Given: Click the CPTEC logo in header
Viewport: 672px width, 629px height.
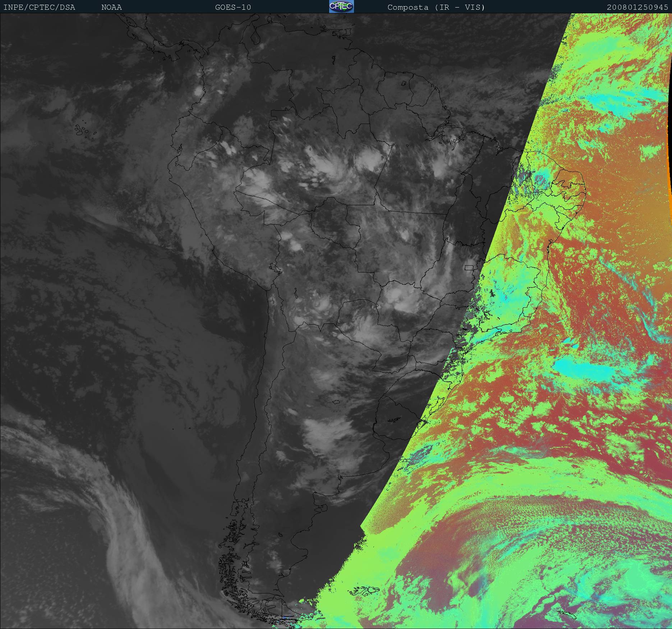Looking at the screenshot, I should [x=341, y=7].
